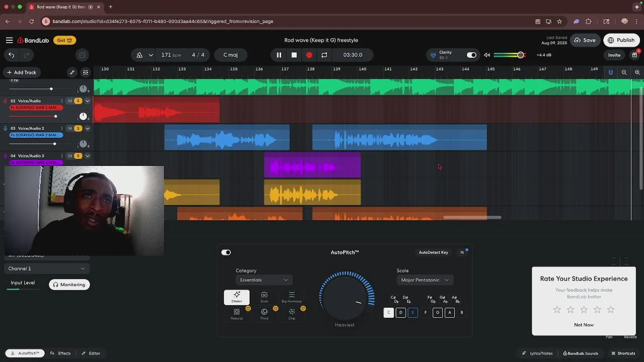This screenshot has height=362, width=644.
Task: Open the C maj key selector
Action: [x=230, y=55]
